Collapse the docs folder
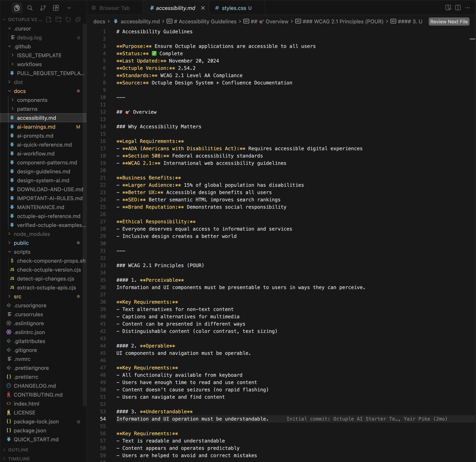 click(19, 91)
